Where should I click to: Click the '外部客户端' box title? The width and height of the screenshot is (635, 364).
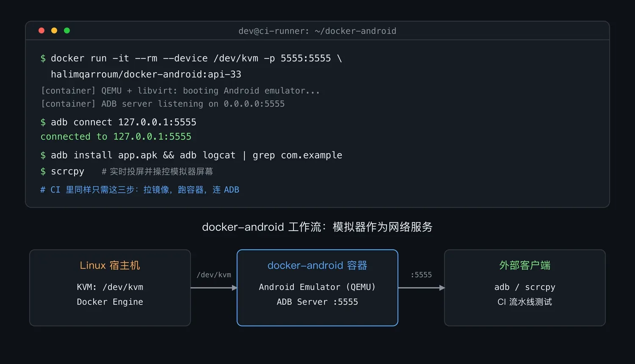(525, 265)
